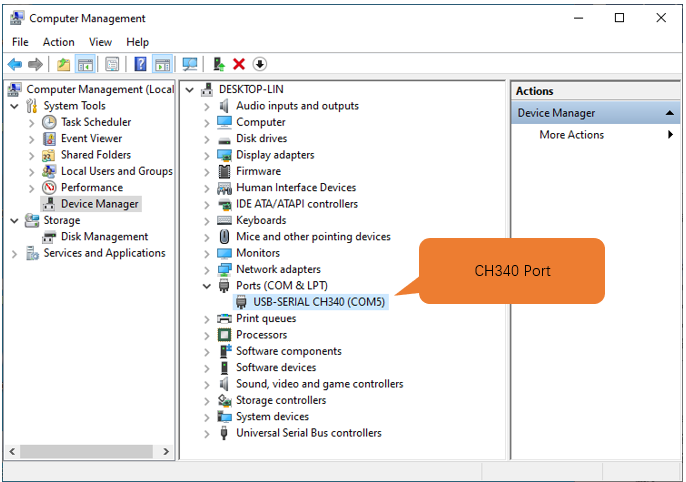Select IDE ATA/ATAPI controllers category
686x482 pixels.
pyautogui.click(x=297, y=204)
